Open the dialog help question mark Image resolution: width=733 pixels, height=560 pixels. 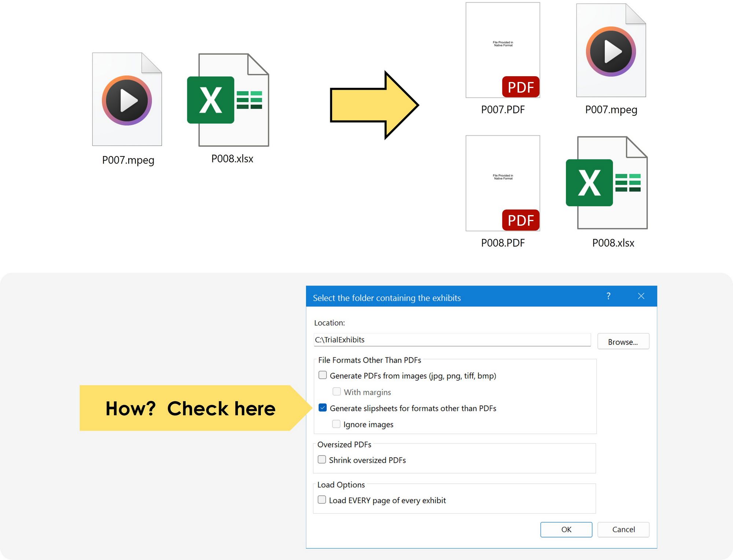pos(608,296)
